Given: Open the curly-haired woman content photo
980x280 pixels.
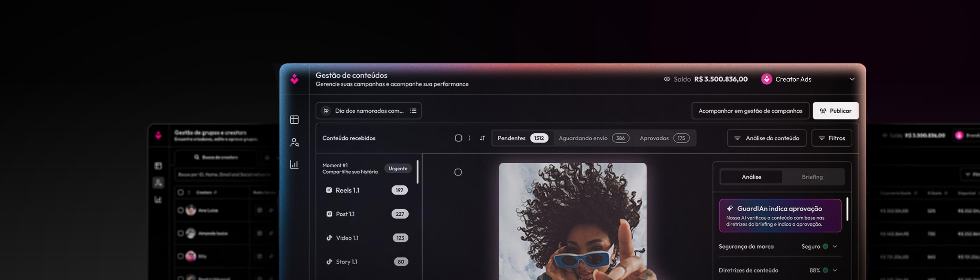Looking at the screenshot, I should coord(572,222).
